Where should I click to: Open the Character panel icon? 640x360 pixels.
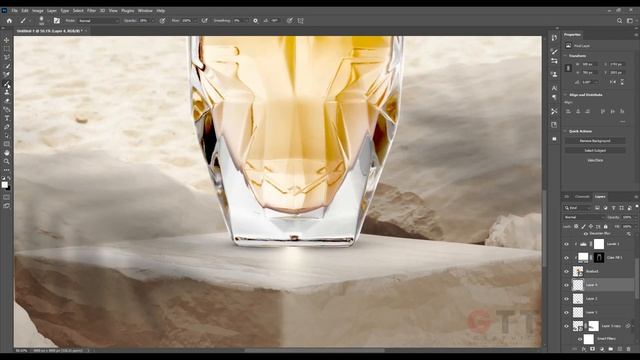tap(554, 88)
